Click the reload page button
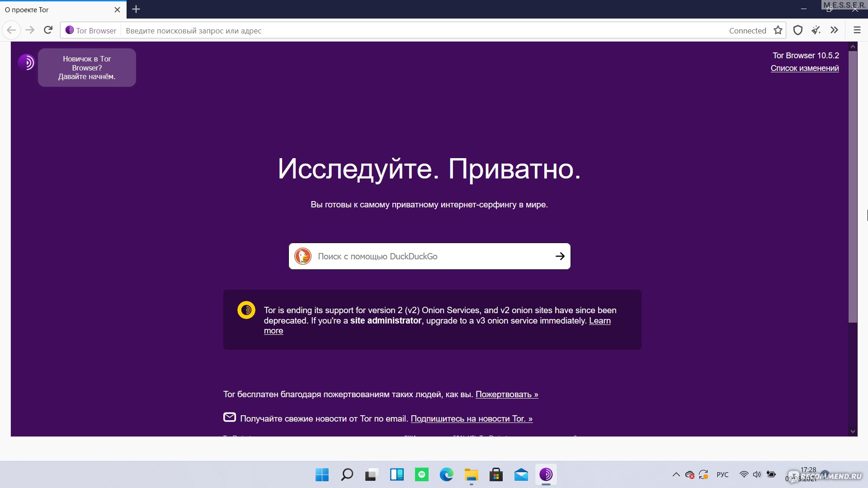 (49, 30)
